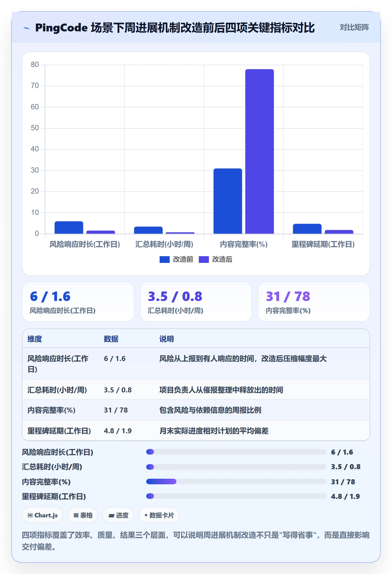The height and width of the screenshot is (574, 392).
Task: Click the grid icon in the 表格 chip
Action: coord(76,515)
